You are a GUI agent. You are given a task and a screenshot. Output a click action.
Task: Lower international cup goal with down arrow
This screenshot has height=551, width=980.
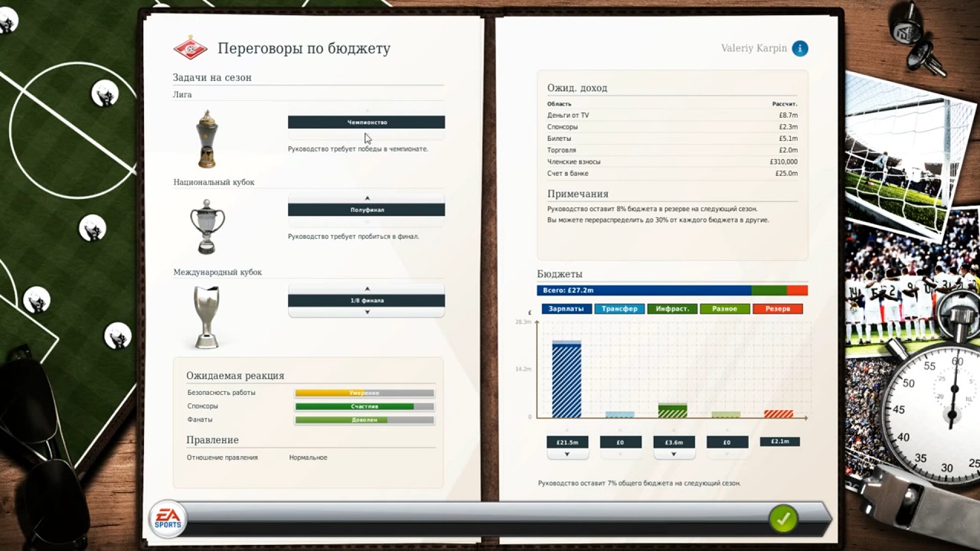367,312
